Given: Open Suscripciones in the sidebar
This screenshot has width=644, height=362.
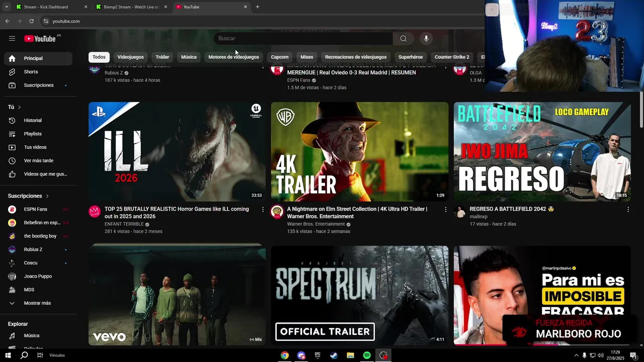Looking at the screenshot, I should (x=38, y=85).
